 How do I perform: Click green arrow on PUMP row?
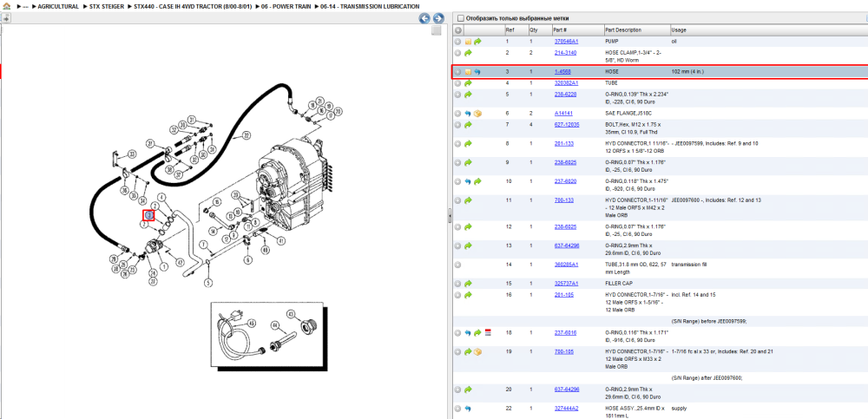pos(477,42)
